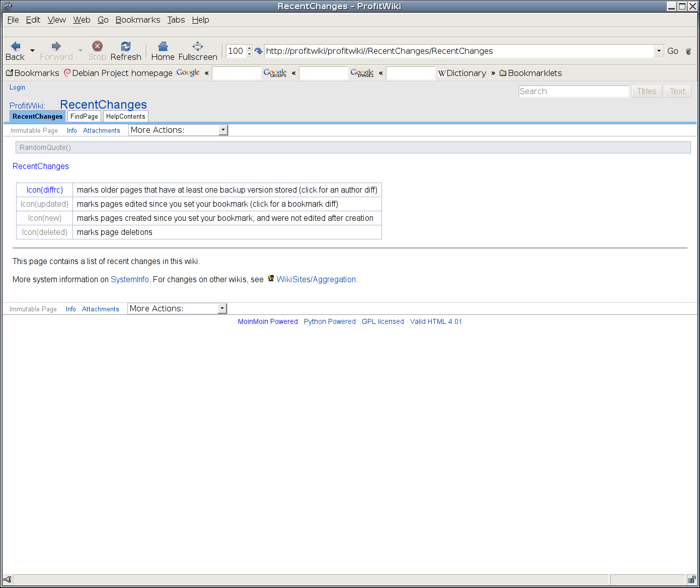The width and height of the screenshot is (700, 588).
Task: Open the Bookmarklets folder
Action: tap(530, 73)
